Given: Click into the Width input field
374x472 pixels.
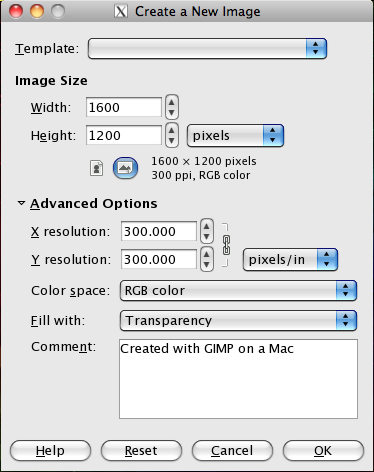Looking at the screenshot, I should (124, 107).
